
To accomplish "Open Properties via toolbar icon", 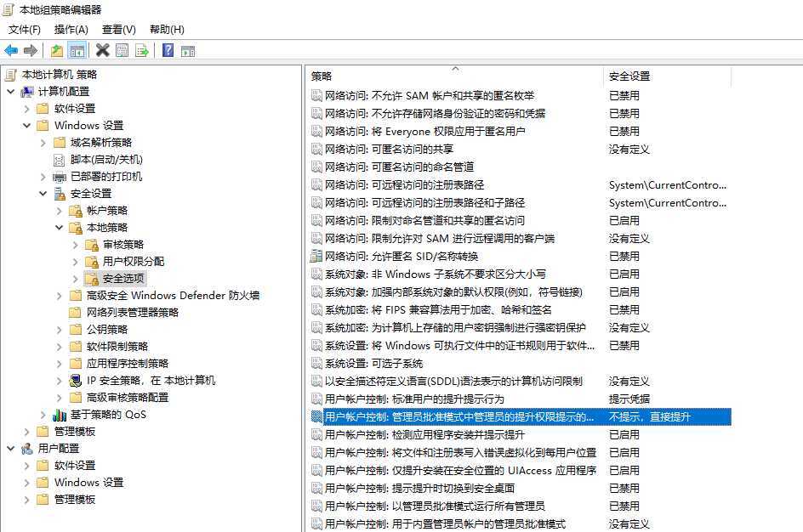I will click(122, 50).
